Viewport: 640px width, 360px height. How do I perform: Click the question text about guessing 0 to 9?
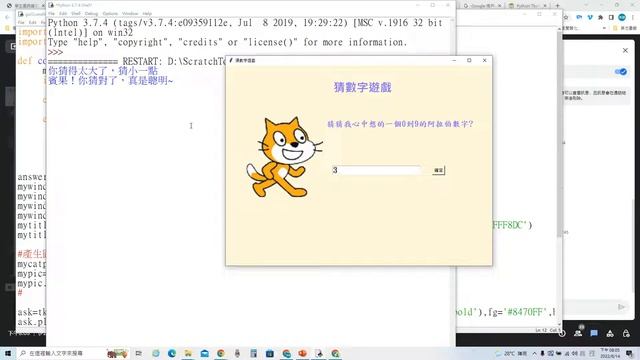click(400, 124)
